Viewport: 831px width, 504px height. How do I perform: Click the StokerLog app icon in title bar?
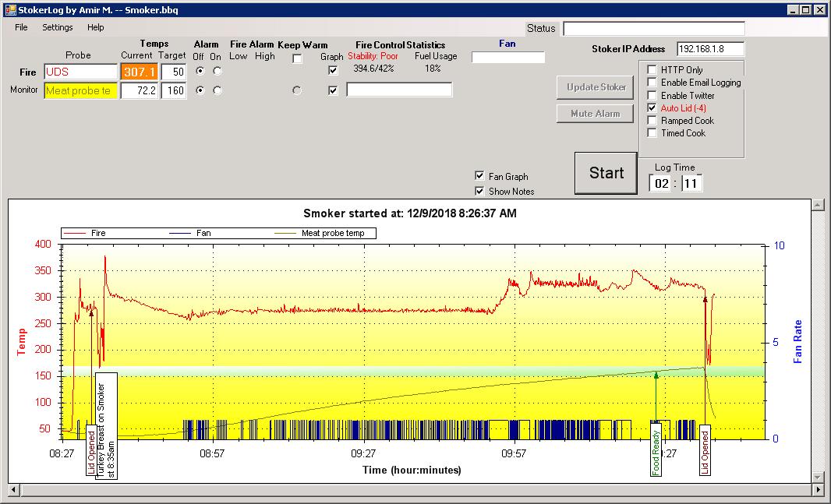10,9
